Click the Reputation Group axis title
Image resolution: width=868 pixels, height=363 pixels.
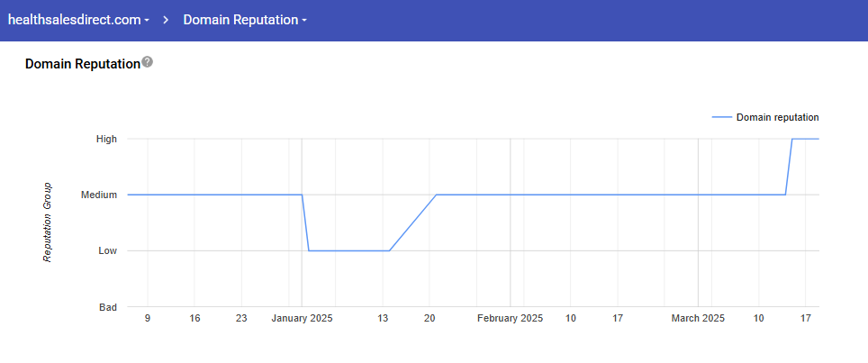pos(48,223)
